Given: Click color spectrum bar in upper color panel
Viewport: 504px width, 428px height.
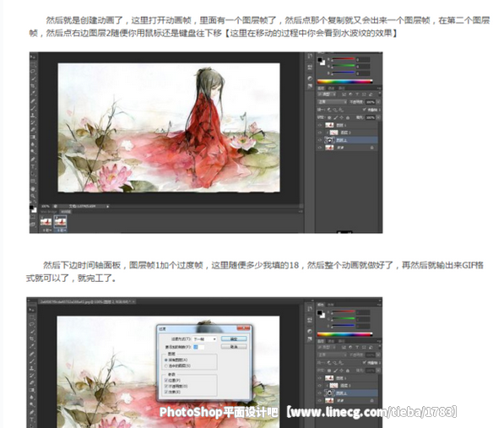Looking at the screenshot, I should [345, 82].
